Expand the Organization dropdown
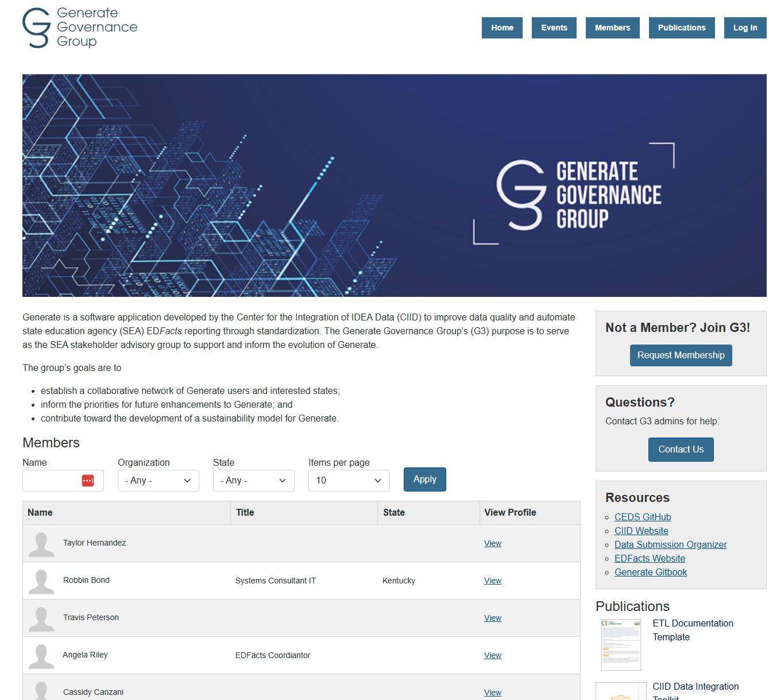769x700 pixels. point(159,481)
